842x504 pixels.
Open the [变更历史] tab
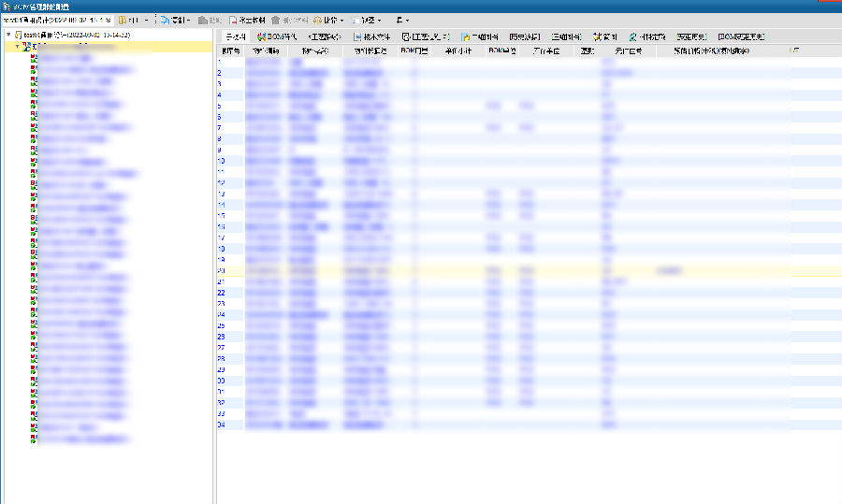click(x=691, y=36)
